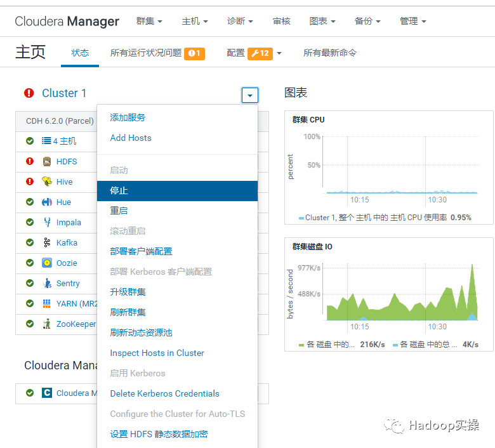Screen dimensions: 495x448
Task: Click the orange wrench configuration badge 12
Action: [x=260, y=53]
